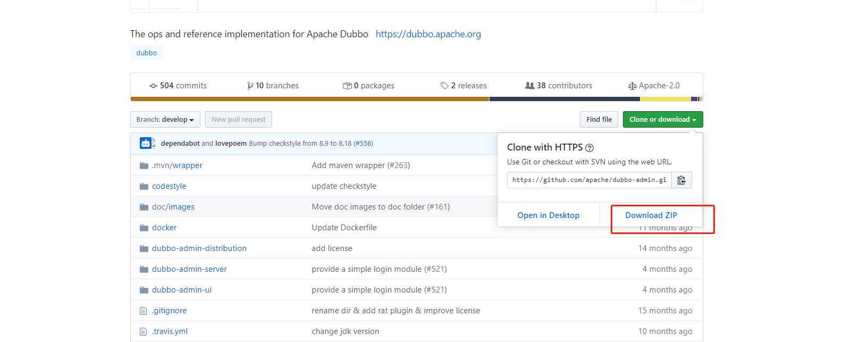Viewport: 868px width, 342px height.
Task: Click 'Clone with HTTPS' heading
Action: click(545, 147)
